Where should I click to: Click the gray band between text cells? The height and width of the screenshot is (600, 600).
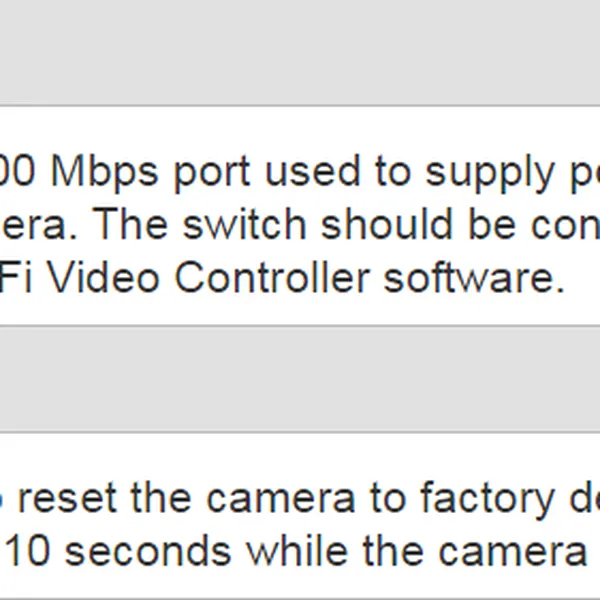click(x=300, y=378)
